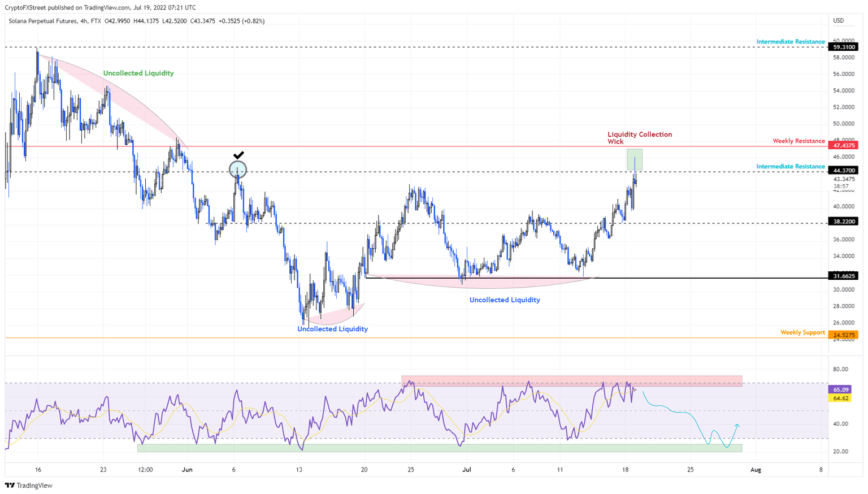Click the 44.3700 Intermediate Resistance price tag
The height and width of the screenshot is (494, 868).
coord(843,170)
